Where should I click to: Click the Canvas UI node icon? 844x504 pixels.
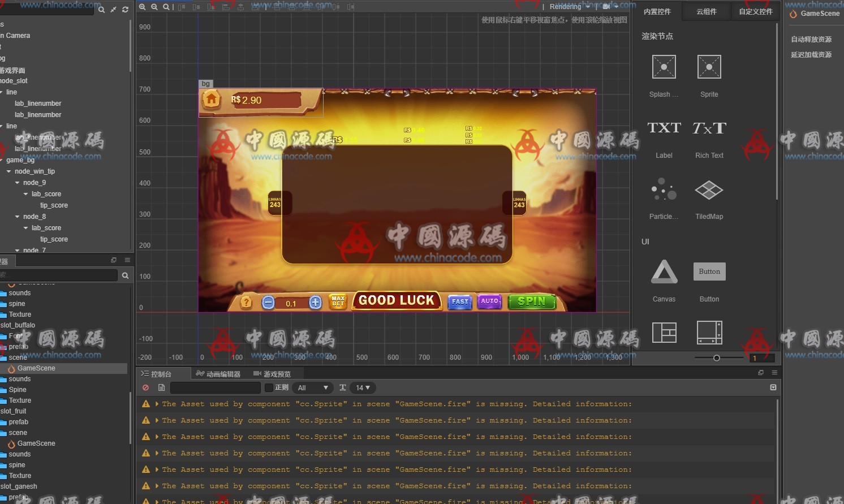tap(664, 272)
